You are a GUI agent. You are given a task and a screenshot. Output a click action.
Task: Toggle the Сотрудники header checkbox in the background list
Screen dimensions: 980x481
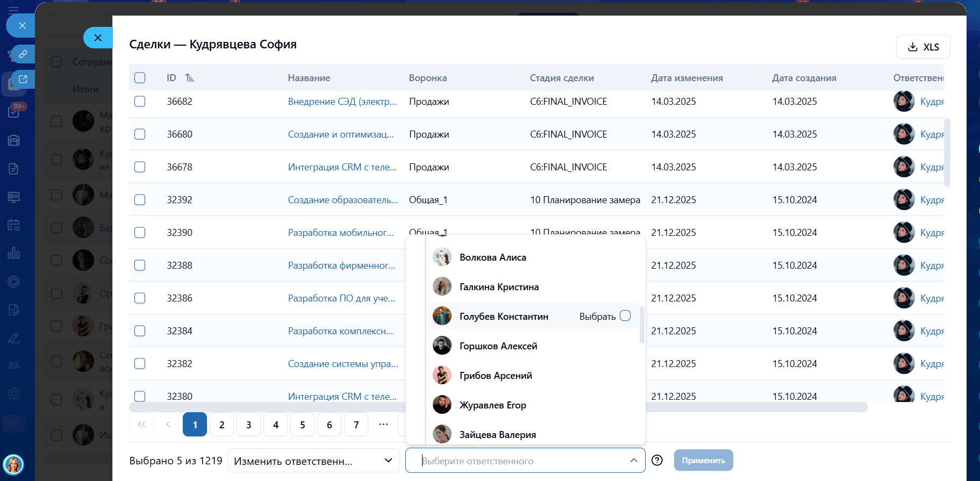tap(56, 62)
